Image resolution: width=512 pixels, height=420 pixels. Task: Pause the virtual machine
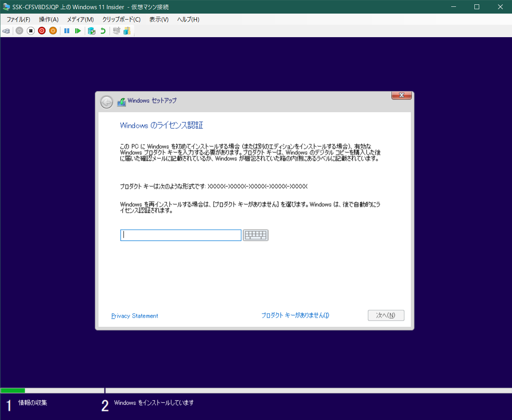pos(67,31)
